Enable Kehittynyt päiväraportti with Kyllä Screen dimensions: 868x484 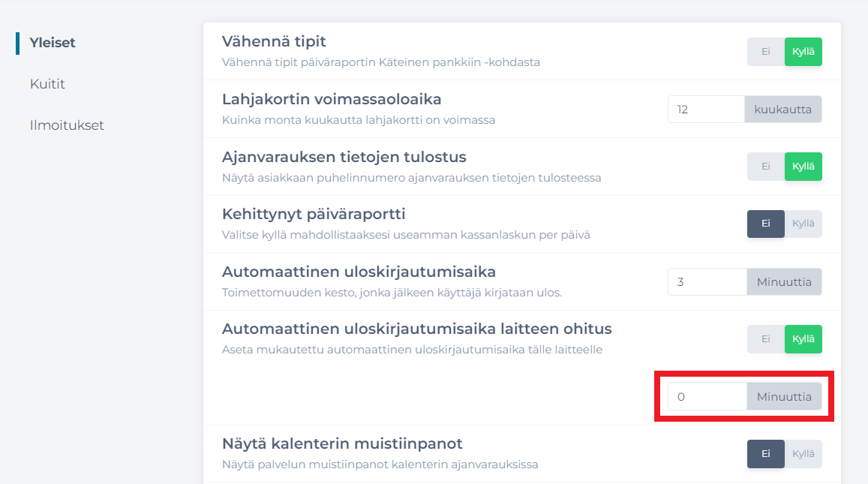tap(803, 223)
